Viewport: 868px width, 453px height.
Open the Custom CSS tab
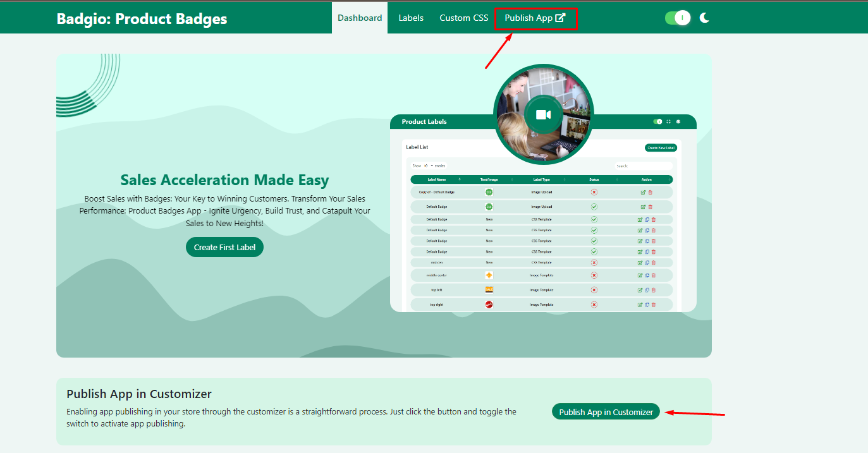point(464,18)
